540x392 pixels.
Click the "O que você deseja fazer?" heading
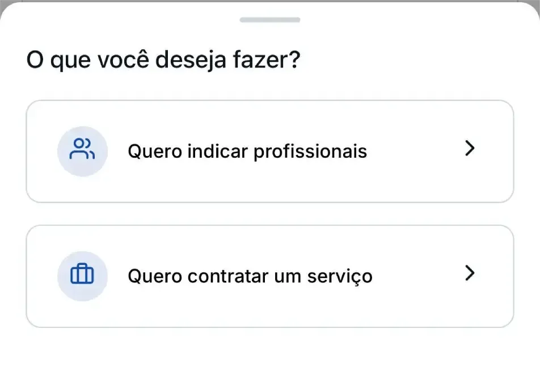pyautogui.click(x=163, y=60)
